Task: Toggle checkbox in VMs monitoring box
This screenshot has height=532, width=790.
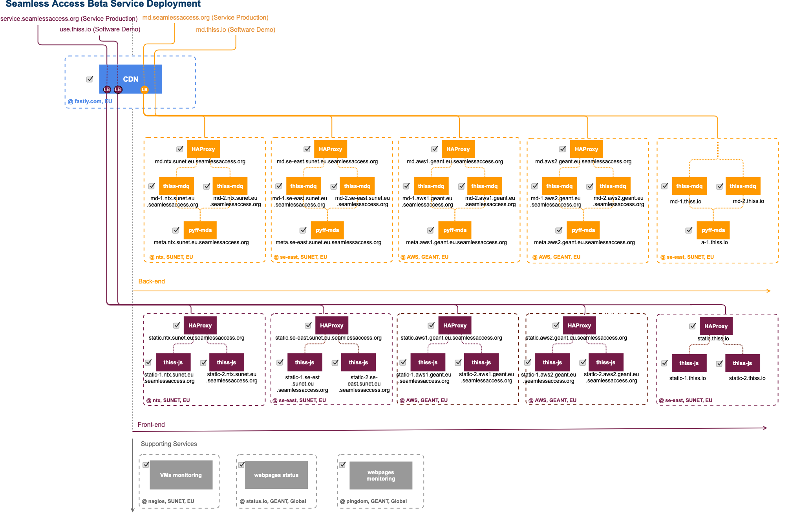Action: click(146, 464)
